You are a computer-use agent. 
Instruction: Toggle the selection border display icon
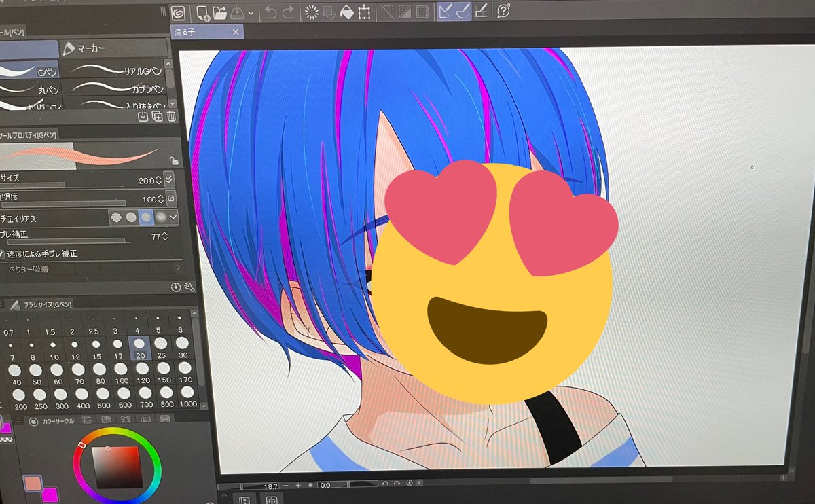(422, 12)
